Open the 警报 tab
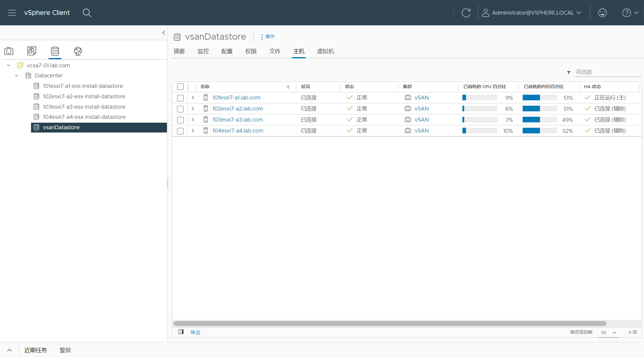This screenshot has width=644, height=357. click(65, 350)
